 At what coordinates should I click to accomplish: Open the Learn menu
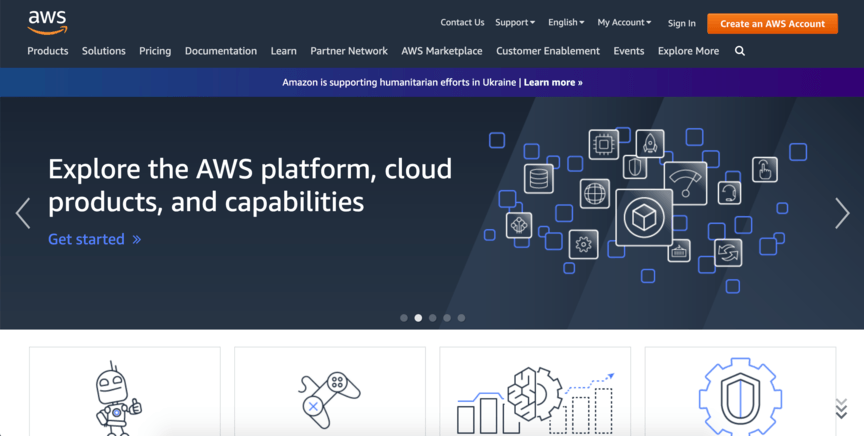click(284, 51)
